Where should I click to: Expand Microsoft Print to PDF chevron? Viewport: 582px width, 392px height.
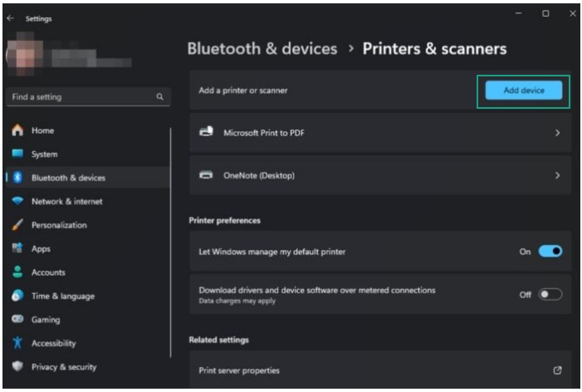[557, 133]
